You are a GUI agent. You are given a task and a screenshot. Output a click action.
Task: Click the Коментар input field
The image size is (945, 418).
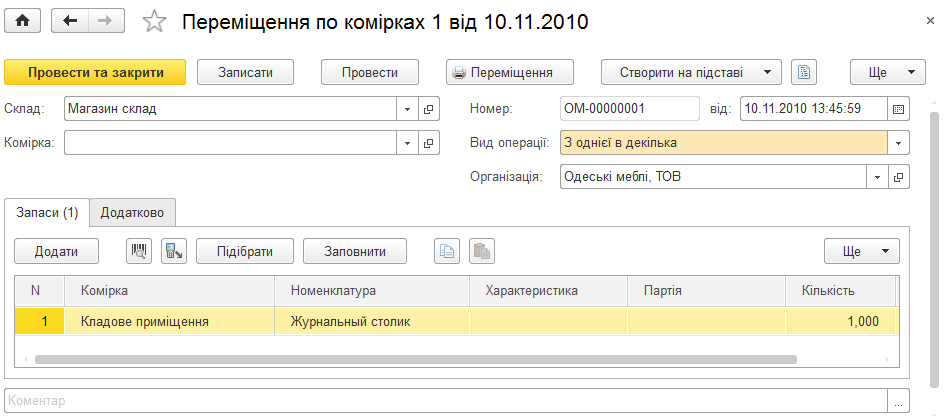click(446, 401)
